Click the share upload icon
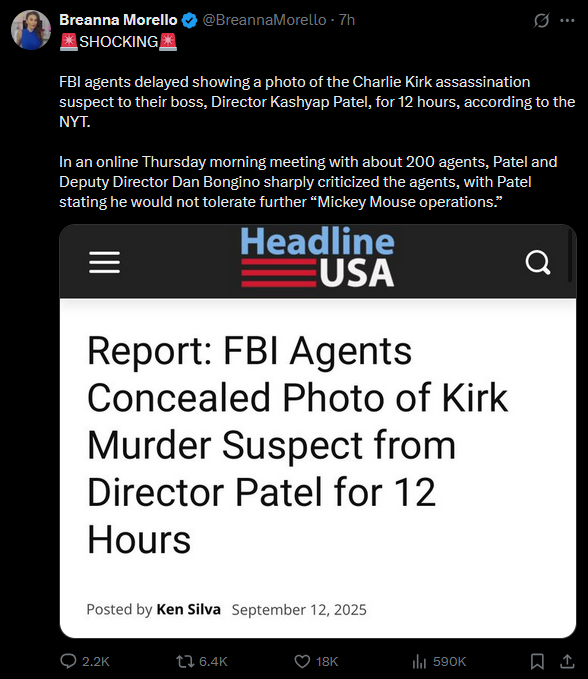Image resolution: width=588 pixels, height=679 pixels. pyautogui.click(x=567, y=661)
